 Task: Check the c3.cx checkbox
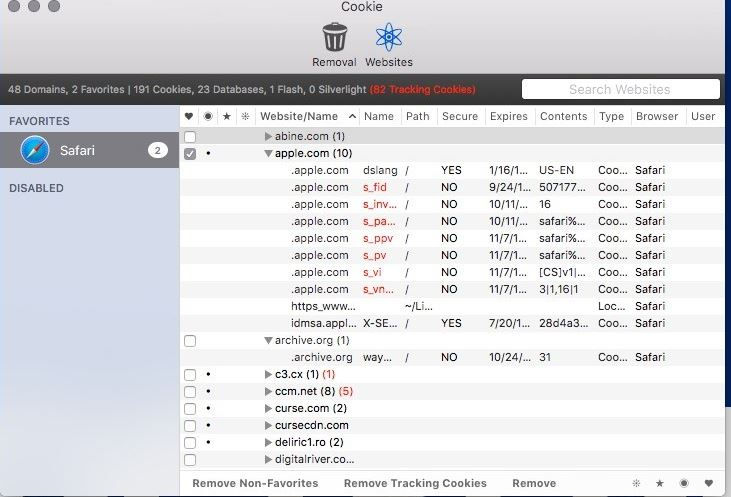click(x=190, y=375)
